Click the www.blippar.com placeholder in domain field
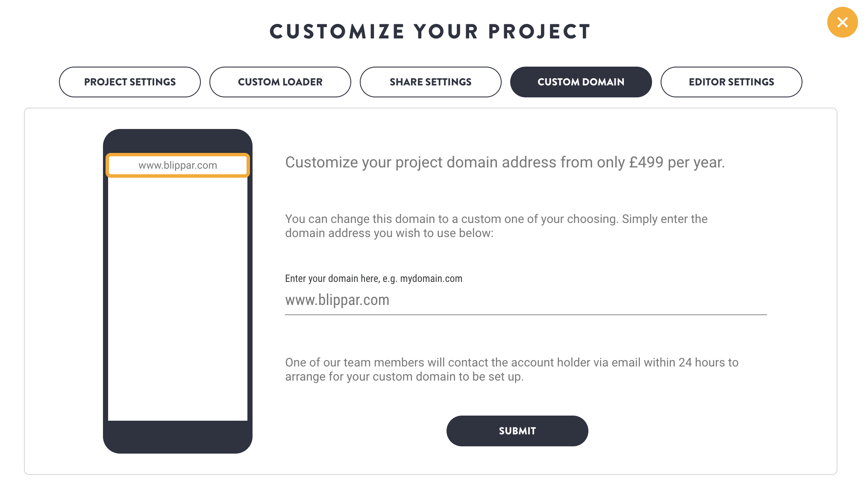This screenshot has width=864, height=504. click(x=337, y=300)
